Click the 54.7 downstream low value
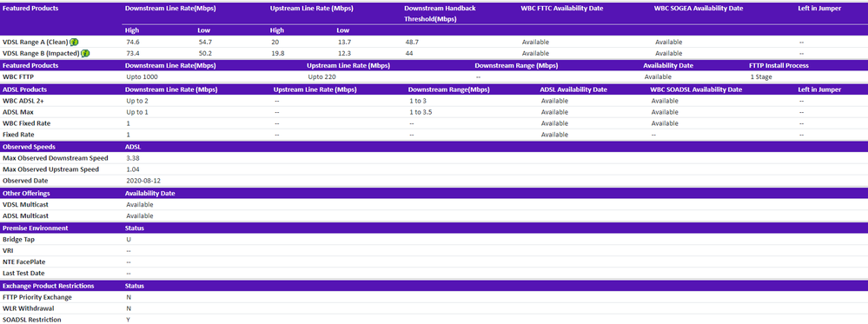 205,42
